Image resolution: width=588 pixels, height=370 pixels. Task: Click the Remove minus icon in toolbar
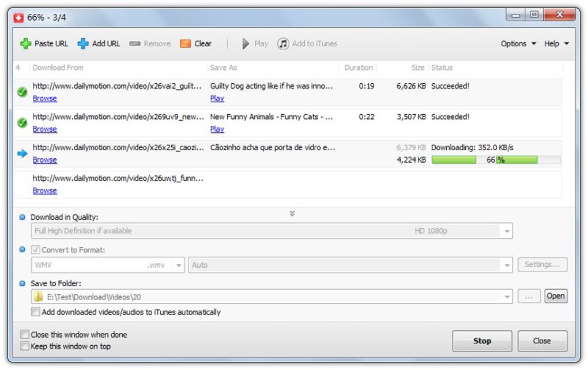click(x=135, y=43)
